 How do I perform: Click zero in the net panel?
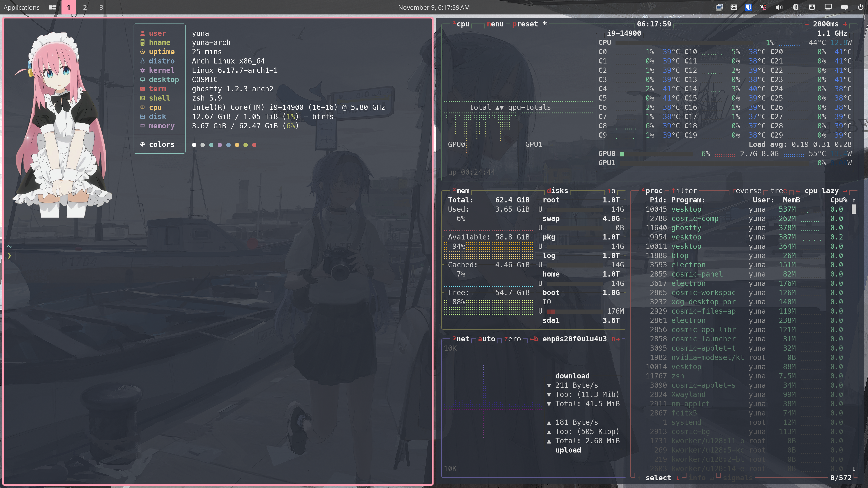pyautogui.click(x=512, y=339)
